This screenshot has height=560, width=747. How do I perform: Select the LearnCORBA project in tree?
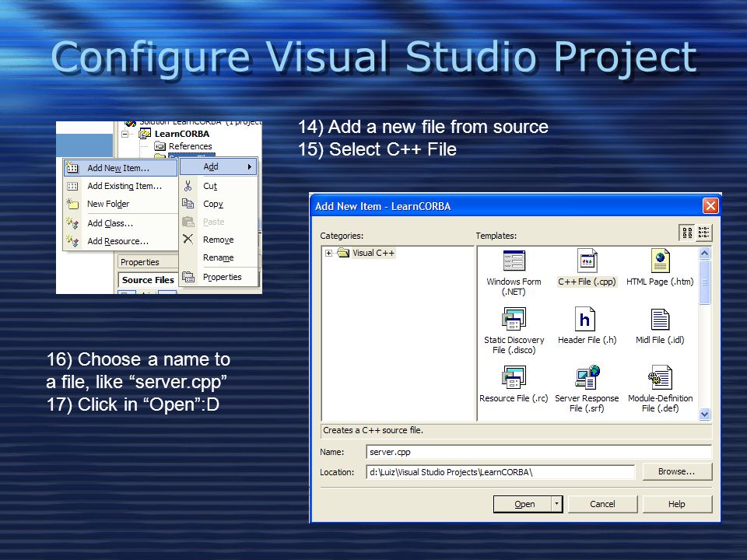click(181, 134)
